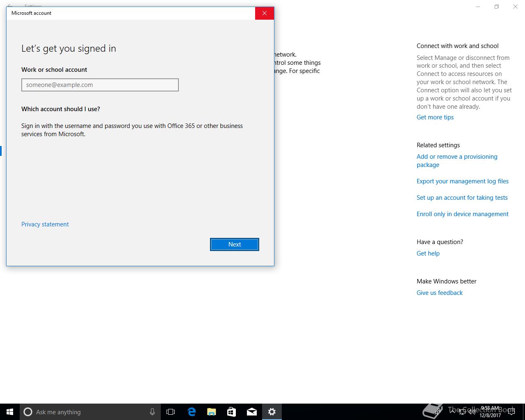Launch Microsoft Edge from the taskbar
Viewport: 525px width, 420px height.
[192, 412]
